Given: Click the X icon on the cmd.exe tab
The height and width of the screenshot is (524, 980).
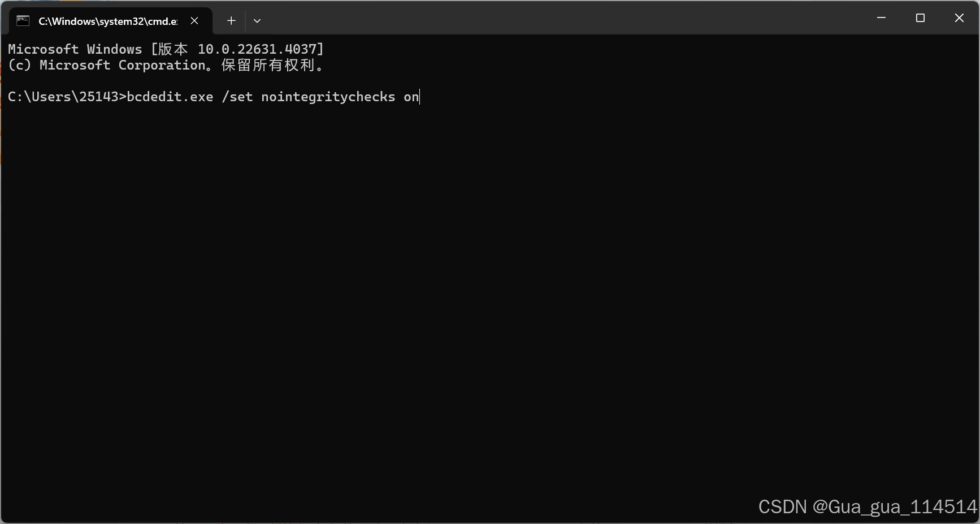Looking at the screenshot, I should (x=194, y=21).
